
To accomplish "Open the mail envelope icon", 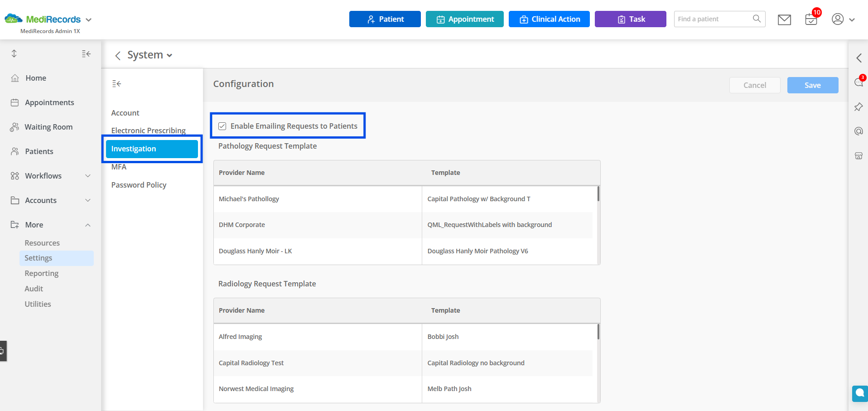I will tap(784, 19).
